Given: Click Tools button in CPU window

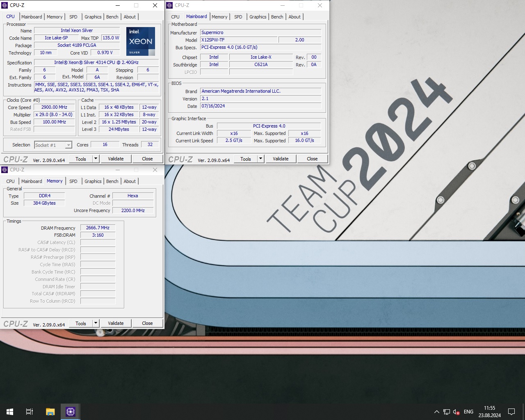Looking at the screenshot, I should point(81,159).
